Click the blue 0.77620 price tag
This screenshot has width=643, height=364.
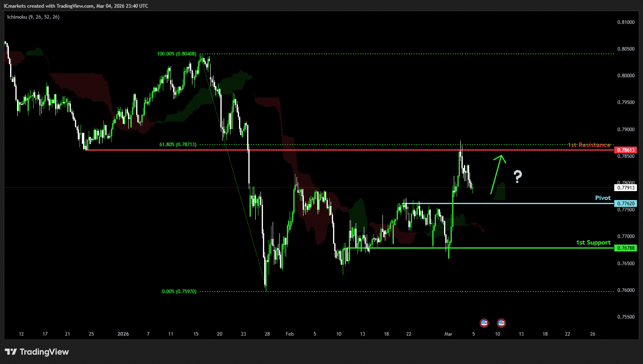tap(625, 204)
